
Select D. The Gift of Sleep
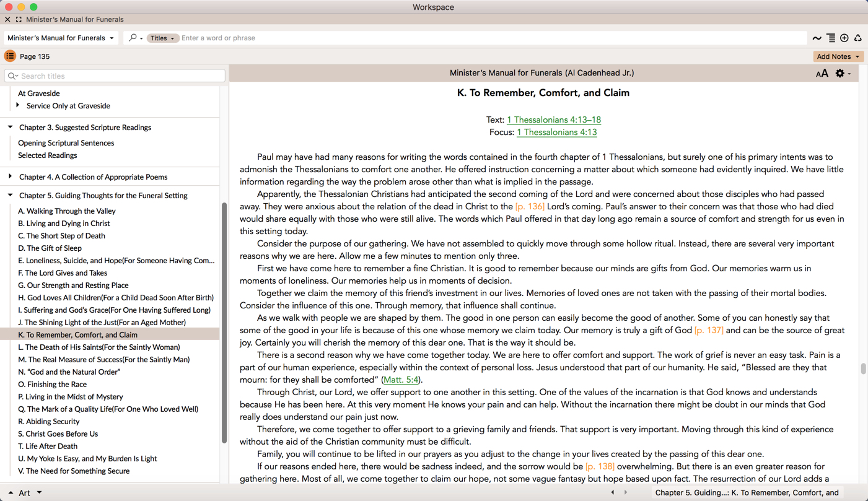(50, 248)
